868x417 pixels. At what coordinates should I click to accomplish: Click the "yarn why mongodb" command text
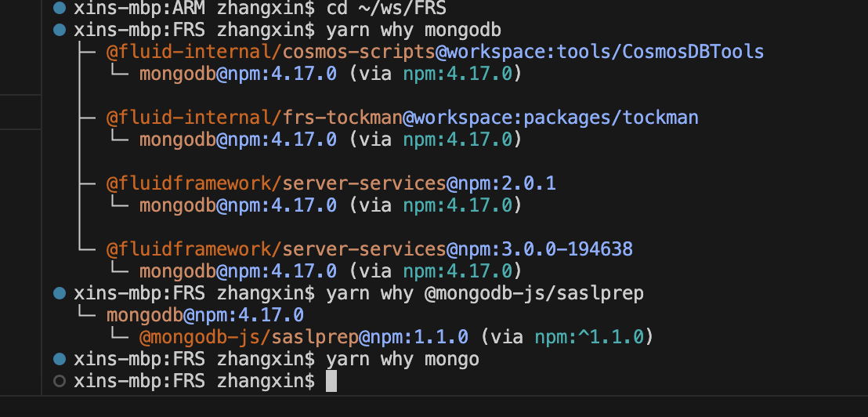[x=413, y=31]
